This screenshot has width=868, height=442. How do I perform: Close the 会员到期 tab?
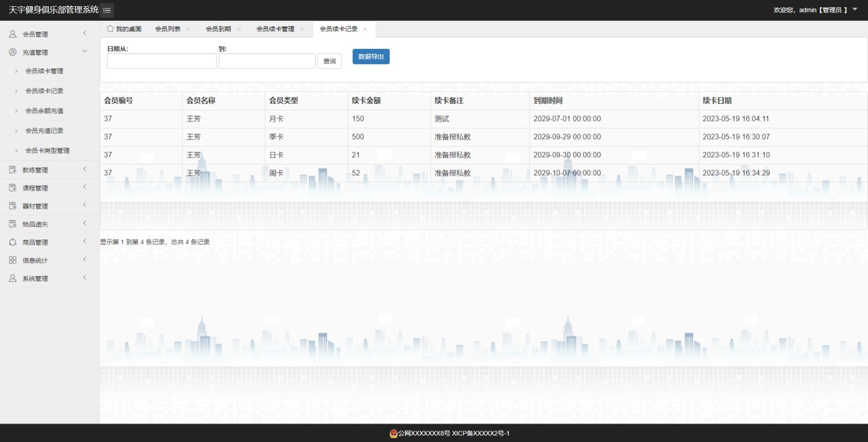pyautogui.click(x=239, y=29)
